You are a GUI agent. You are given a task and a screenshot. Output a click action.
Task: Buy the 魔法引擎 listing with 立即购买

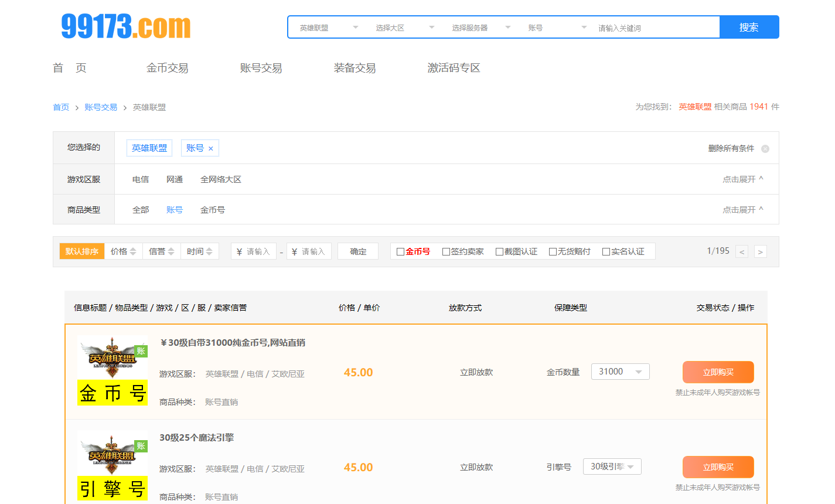pyautogui.click(x=718, y=467)
